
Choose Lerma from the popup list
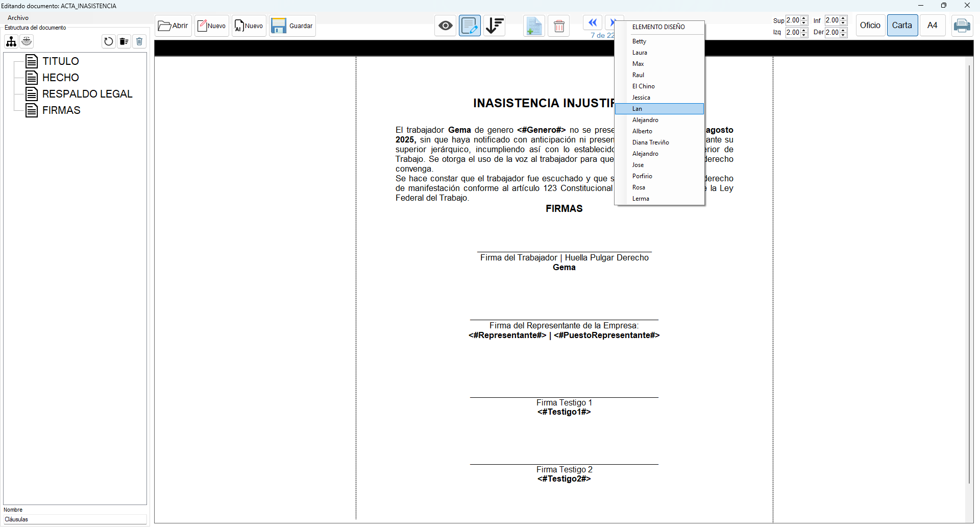pyautogui.click(x=659, y=199)
